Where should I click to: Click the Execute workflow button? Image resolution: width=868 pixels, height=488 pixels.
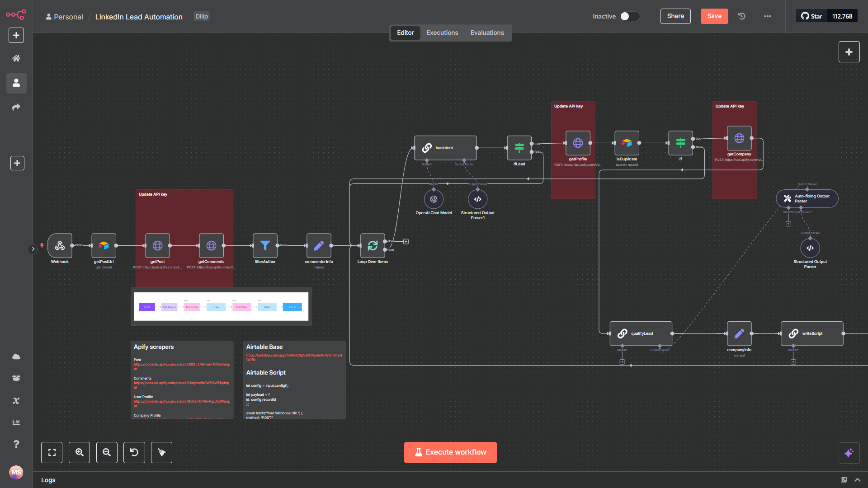(x=450, y=452)
